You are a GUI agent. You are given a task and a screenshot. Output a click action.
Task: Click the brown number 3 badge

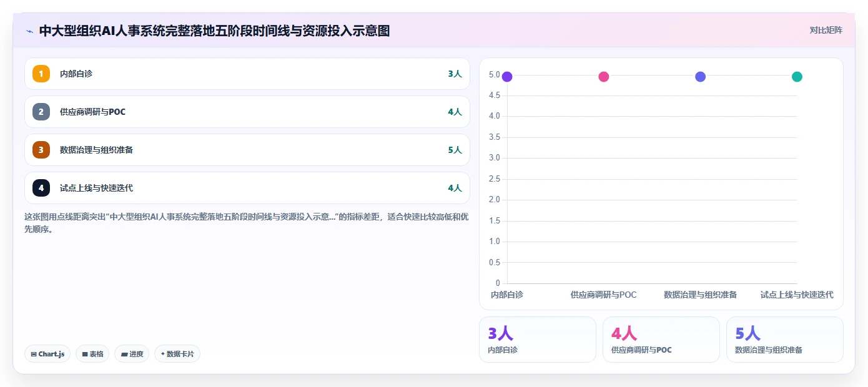pos(41,150)
